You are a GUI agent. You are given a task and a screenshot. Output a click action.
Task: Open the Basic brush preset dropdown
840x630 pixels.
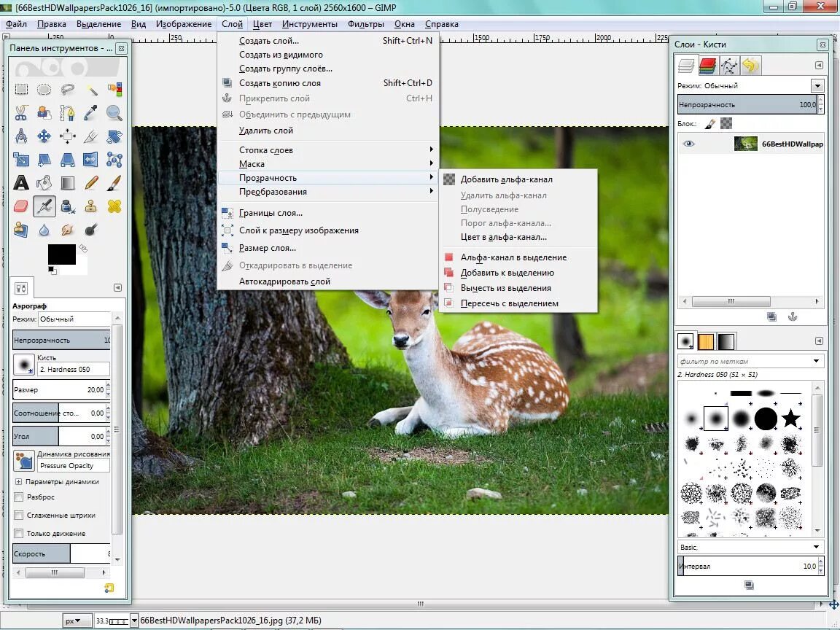click(750, 547)
